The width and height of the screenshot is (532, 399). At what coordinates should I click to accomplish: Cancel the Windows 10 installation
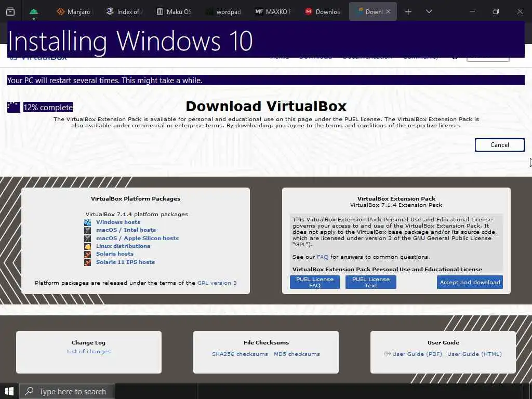pos(499,145)
